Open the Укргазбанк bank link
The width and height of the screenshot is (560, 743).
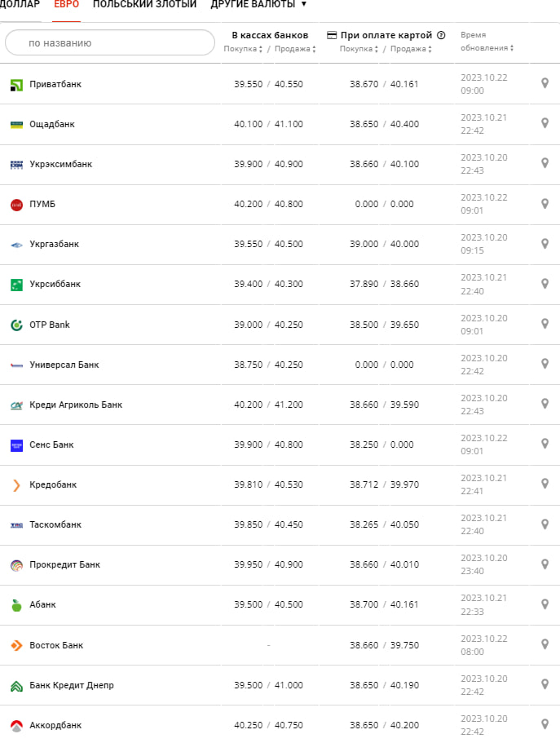[x=54, y=244]
